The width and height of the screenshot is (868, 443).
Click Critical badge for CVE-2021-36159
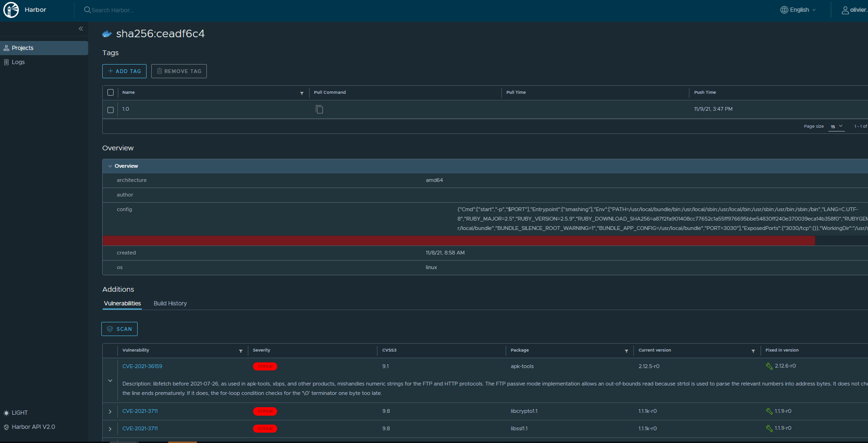click(265, 366)
